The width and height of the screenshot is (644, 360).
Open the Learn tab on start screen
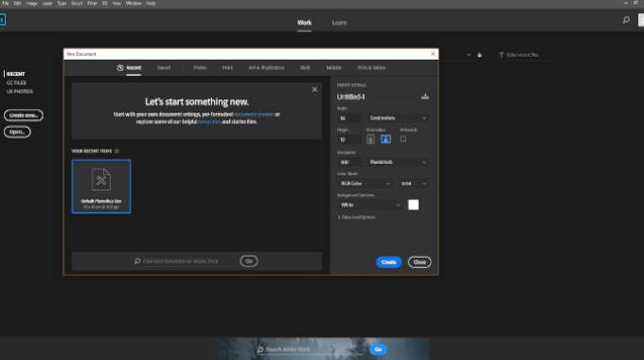coord(339,23)
